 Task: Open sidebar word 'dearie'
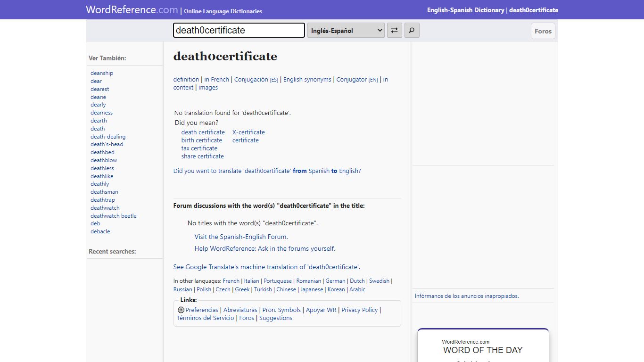98,97
